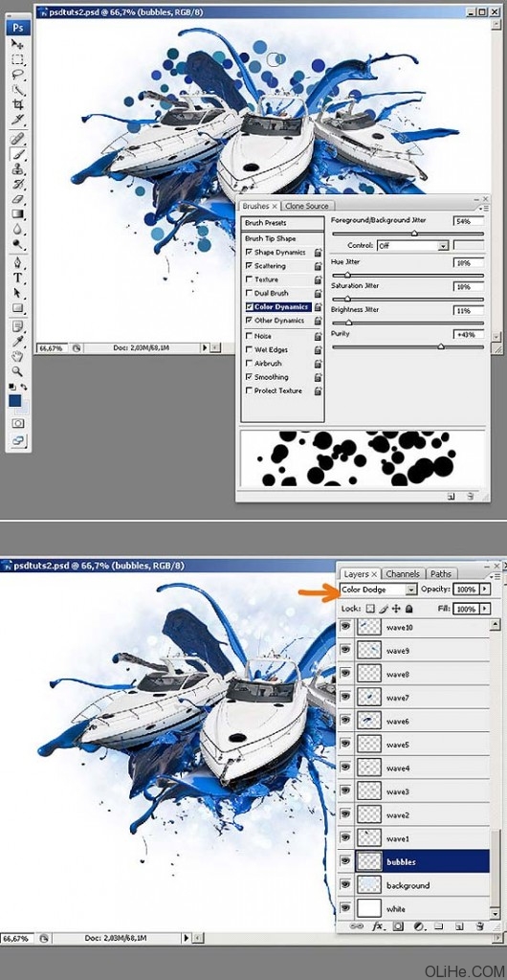Screen dimensions: 507x980
Task: Click the Brush Presets button
Action: [283, 223]
